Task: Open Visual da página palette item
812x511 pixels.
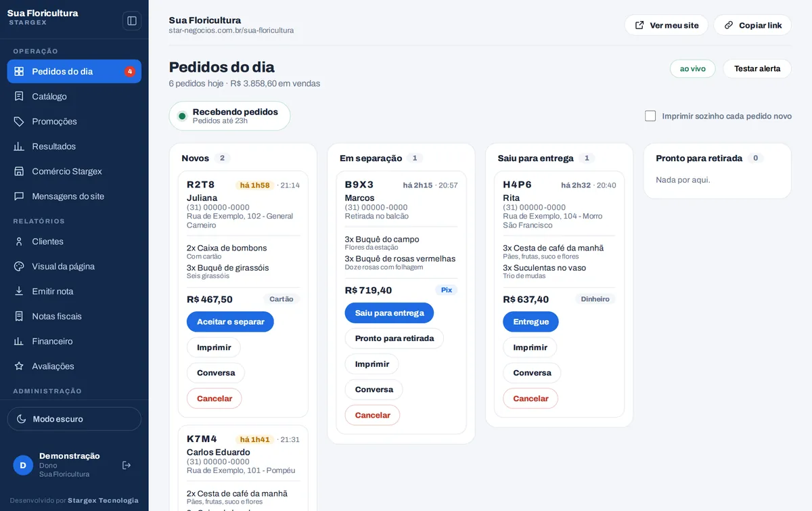Action: coord(74,266)
